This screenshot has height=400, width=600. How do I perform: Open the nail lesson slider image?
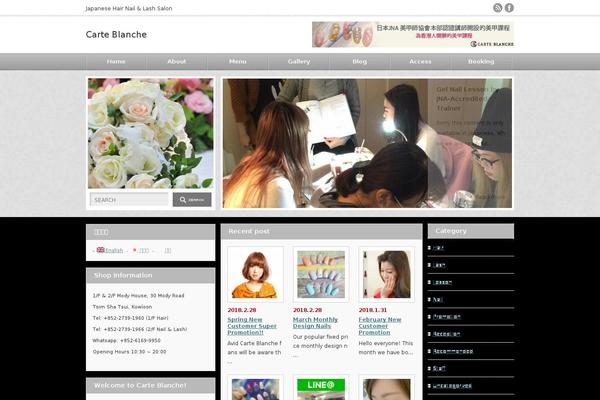(x=367, y=143)
